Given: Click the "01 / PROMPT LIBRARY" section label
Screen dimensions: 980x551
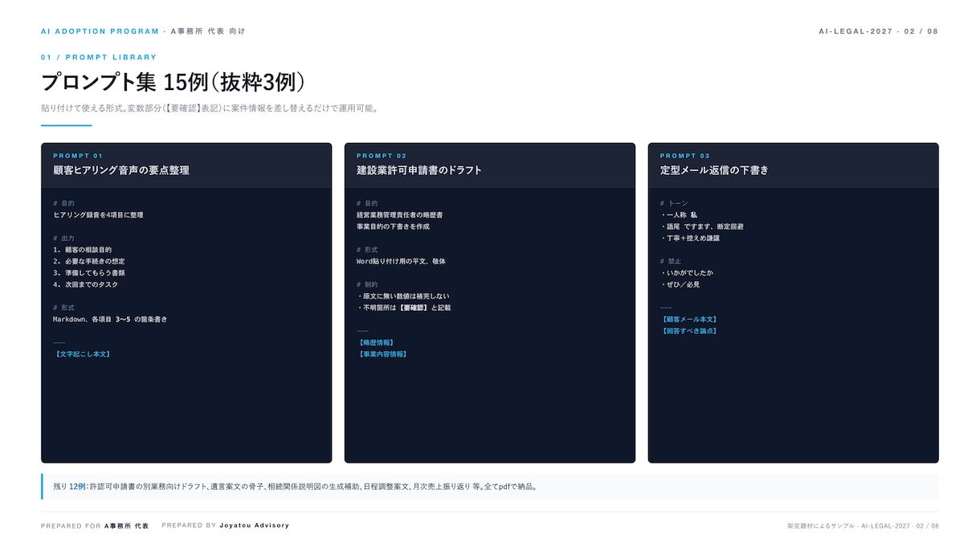Looking at the screenshot, I should 99,58.
